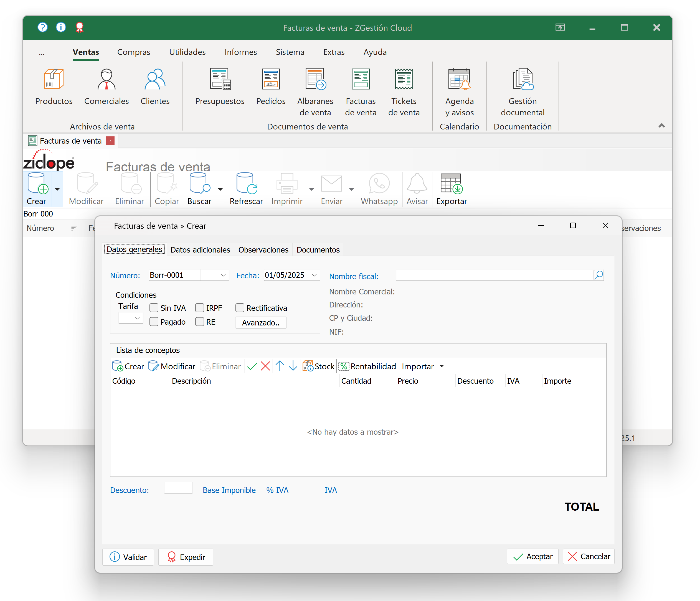This screenshot has height=601, width=700.
Task: Open the Informes ribbon tab
Action: tap(240, 52)
